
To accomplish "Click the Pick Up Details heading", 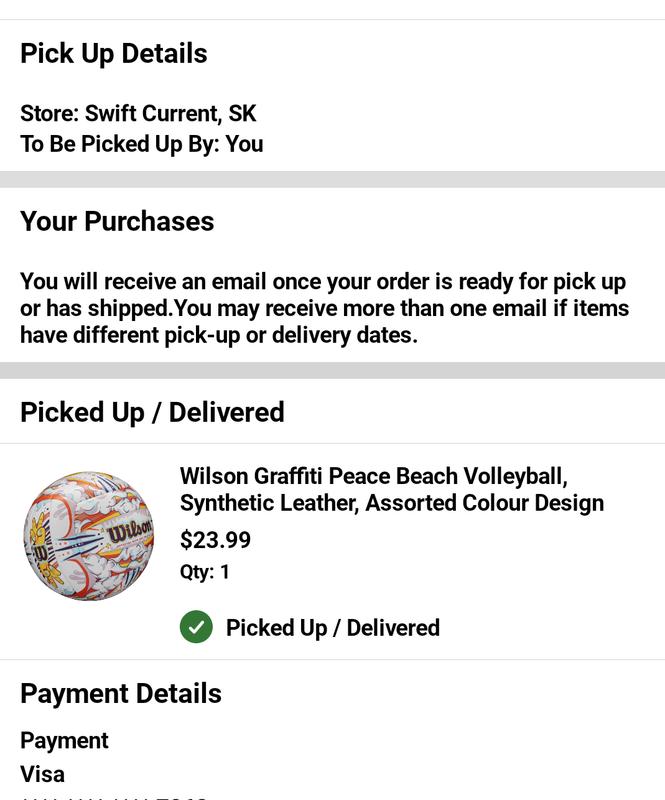I will pos(114,53).
